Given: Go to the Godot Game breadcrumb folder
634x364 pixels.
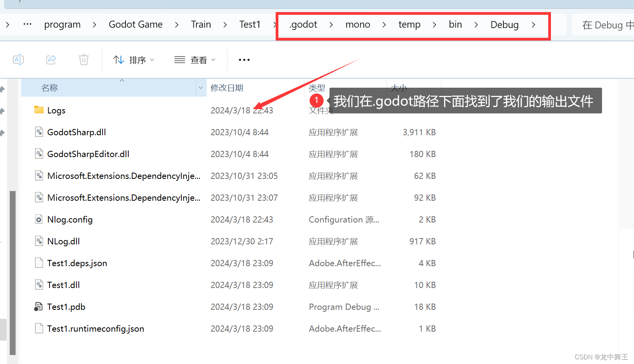Looking at the screenshot, I should click(x=136, y=24).
